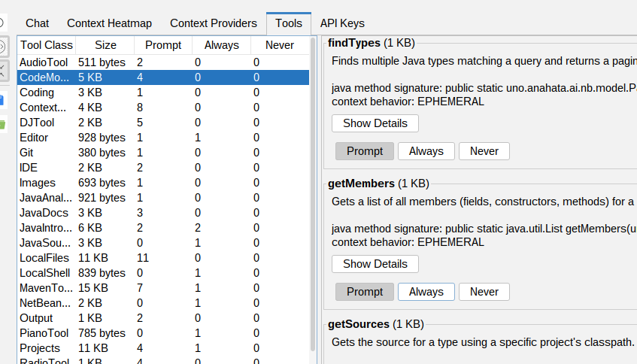
Task: Show Details for getMembers
Action: [375, 264]
